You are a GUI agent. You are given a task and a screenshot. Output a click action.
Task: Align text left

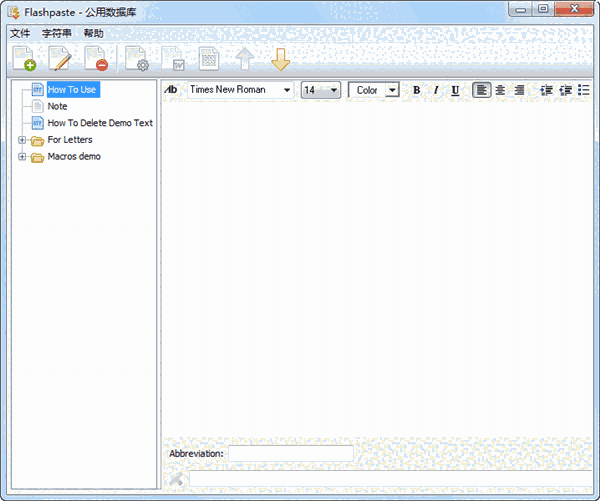(481, 90)
